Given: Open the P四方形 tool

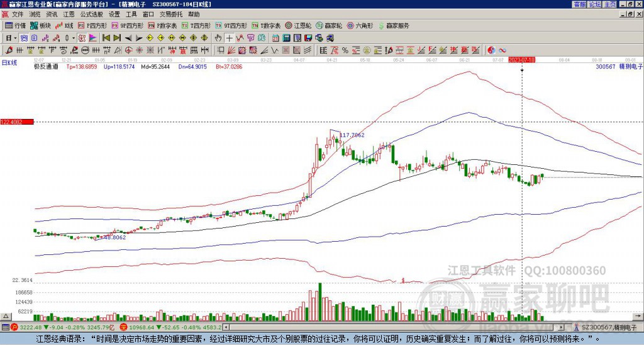Looking at the screenshot, I should tap(92, 25).
